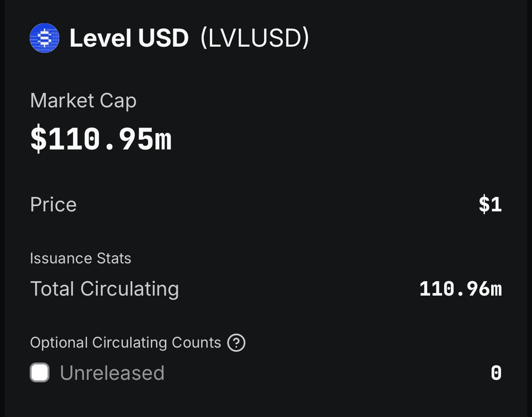Screen dimensions: 532x417
Task: Click the USD word in the title
Action: (x=163, y=39)
